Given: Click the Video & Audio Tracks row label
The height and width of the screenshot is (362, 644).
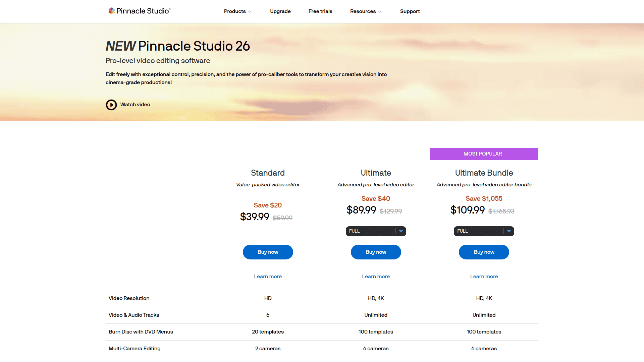Looking at the screenshot, I should tap(134, 315).
